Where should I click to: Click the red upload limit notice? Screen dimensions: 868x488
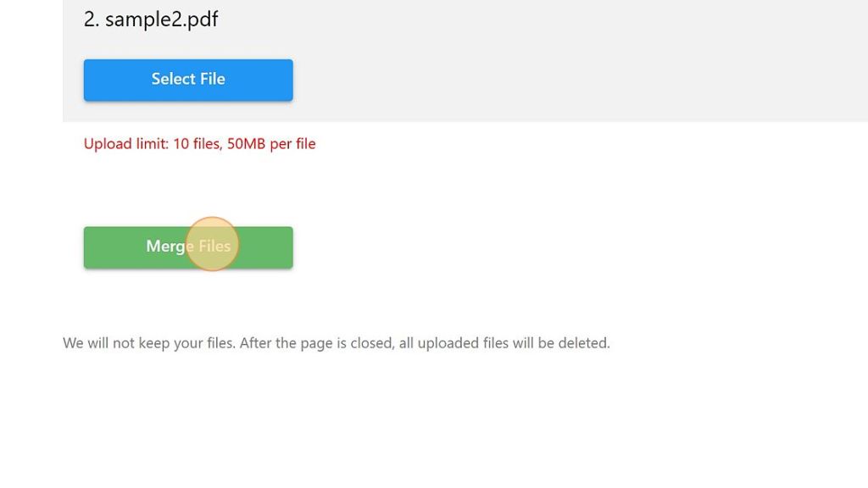(x=199, y=144)
